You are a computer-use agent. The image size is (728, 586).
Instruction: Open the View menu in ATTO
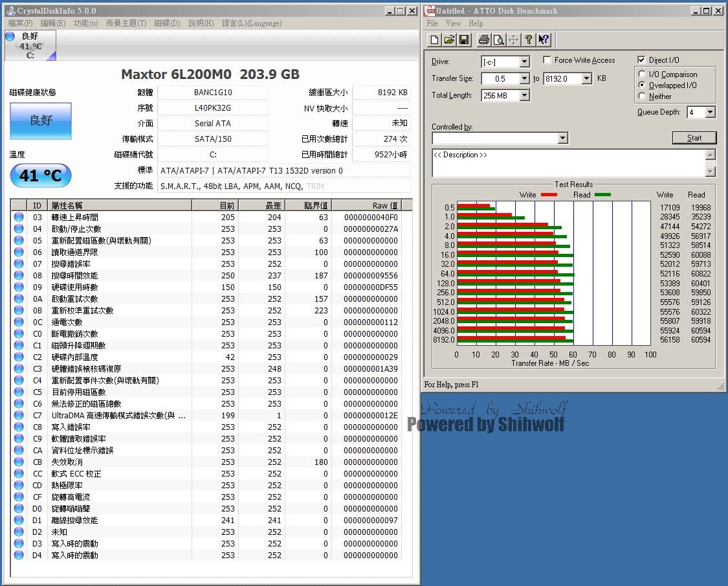click(x=453, y=23)
